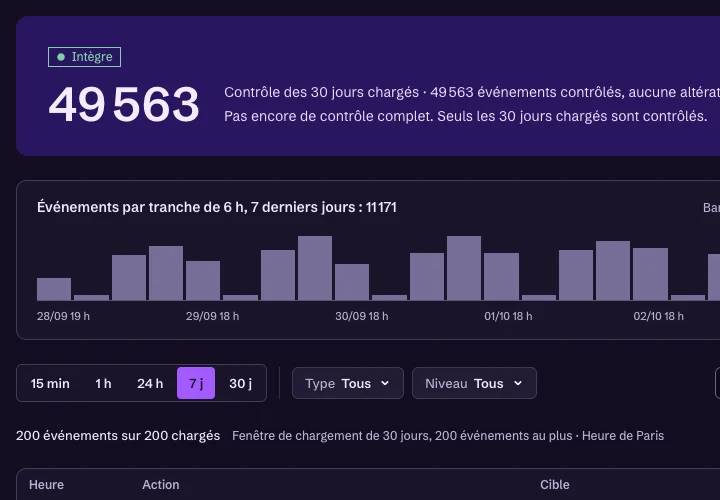Select the 1 h time range

point(103,383)
